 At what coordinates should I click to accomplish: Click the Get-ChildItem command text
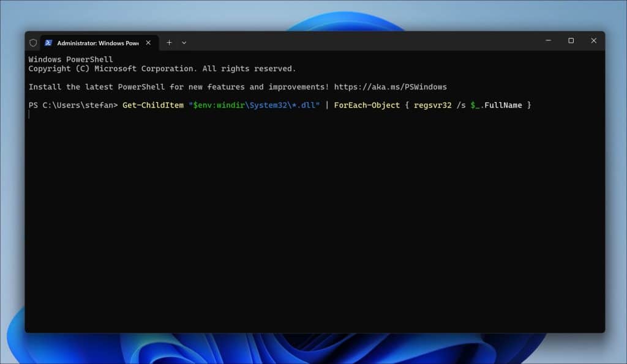154,105
